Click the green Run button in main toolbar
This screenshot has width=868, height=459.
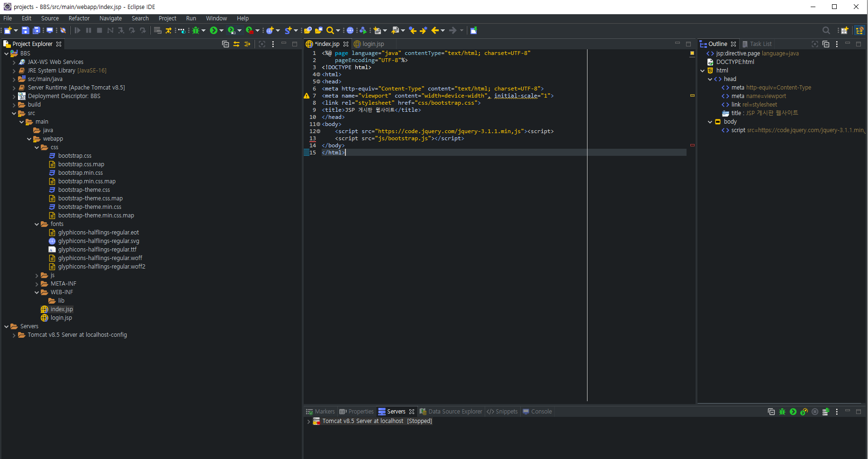pyautogui.click(x=214, y=30)
